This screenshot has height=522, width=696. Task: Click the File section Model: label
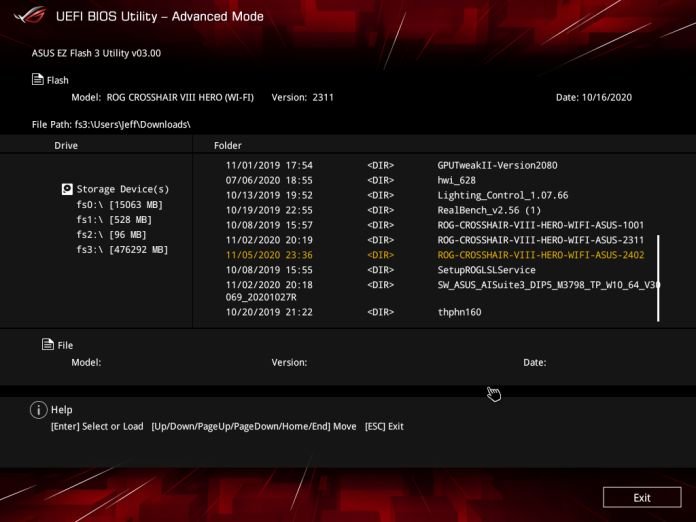coord(86,363)
